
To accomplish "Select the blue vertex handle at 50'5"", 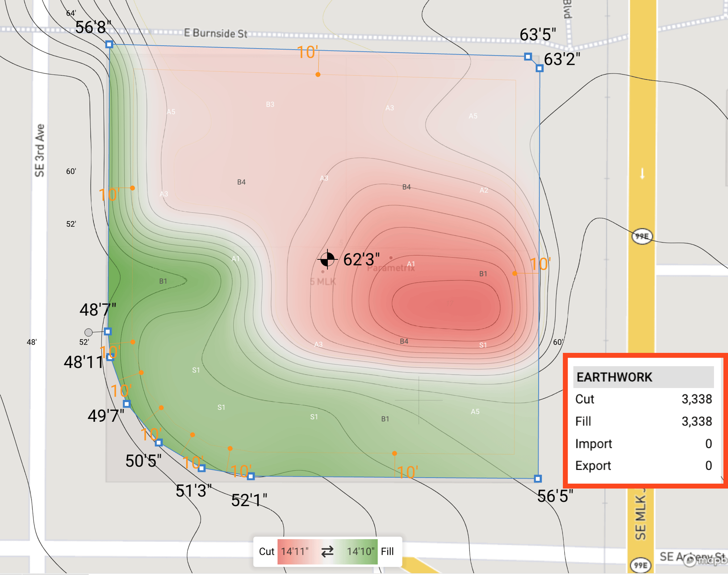I will coord(159,442).
